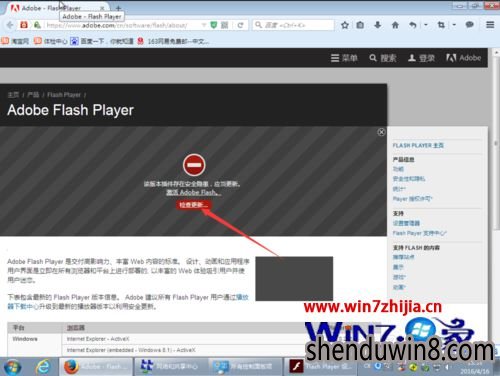Screen dimensions: 500x376
Task: Open FLASH PLAYER 主页 sidebar link
Action: click(x=418, y=145)
